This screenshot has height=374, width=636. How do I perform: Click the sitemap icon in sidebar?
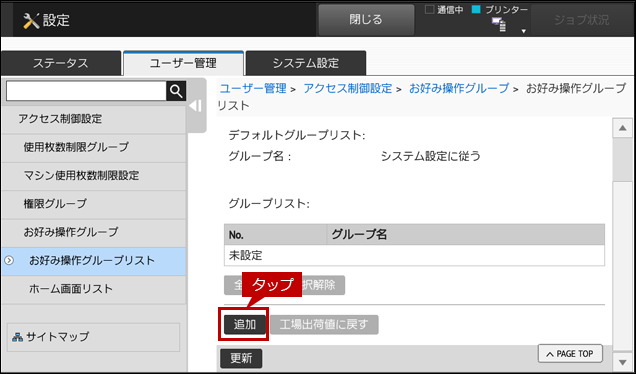point(17,337)
